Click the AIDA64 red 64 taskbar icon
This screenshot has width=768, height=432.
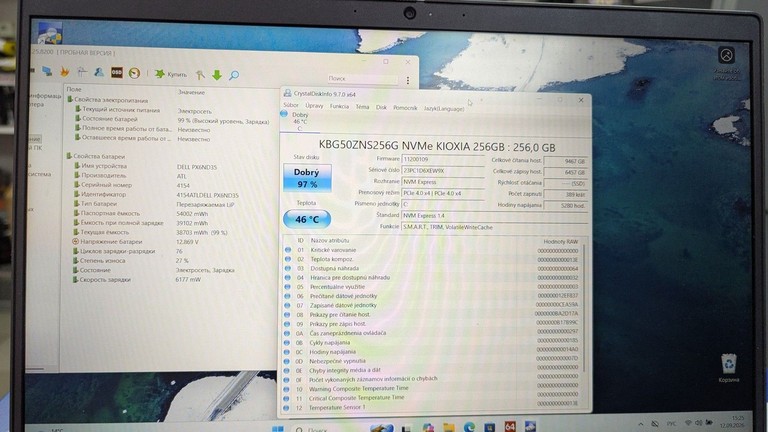click(x=509, y=427)
